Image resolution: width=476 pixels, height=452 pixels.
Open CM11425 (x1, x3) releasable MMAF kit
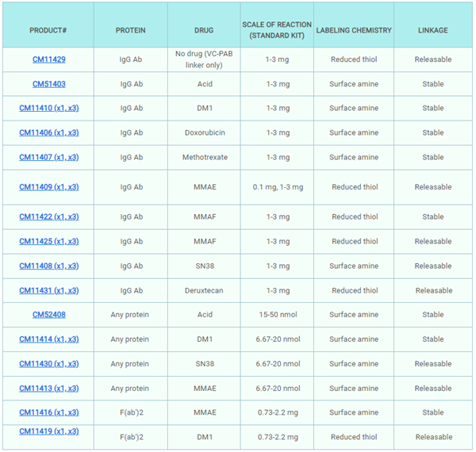point(48,242)
